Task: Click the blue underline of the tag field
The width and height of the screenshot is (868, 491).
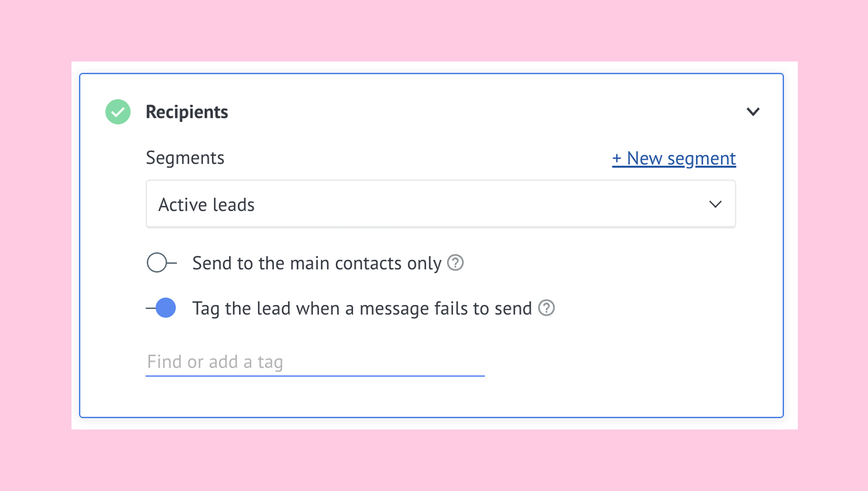Action: coord(315,376)
